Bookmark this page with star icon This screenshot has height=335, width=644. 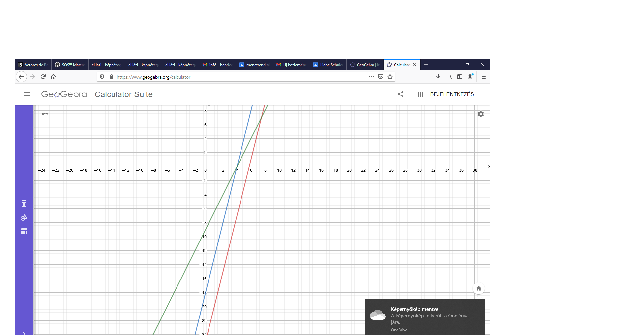click(x=390, y=77)
